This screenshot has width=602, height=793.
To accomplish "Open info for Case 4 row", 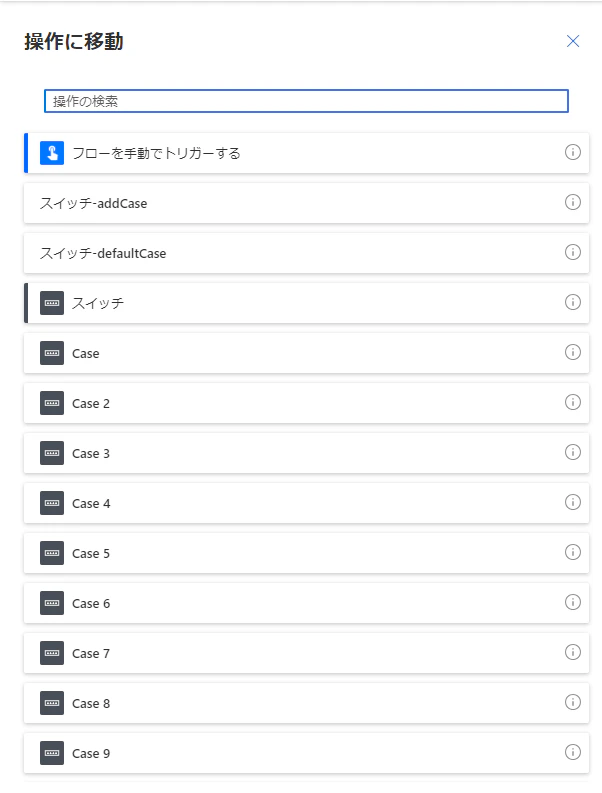I will pos(573,502).
